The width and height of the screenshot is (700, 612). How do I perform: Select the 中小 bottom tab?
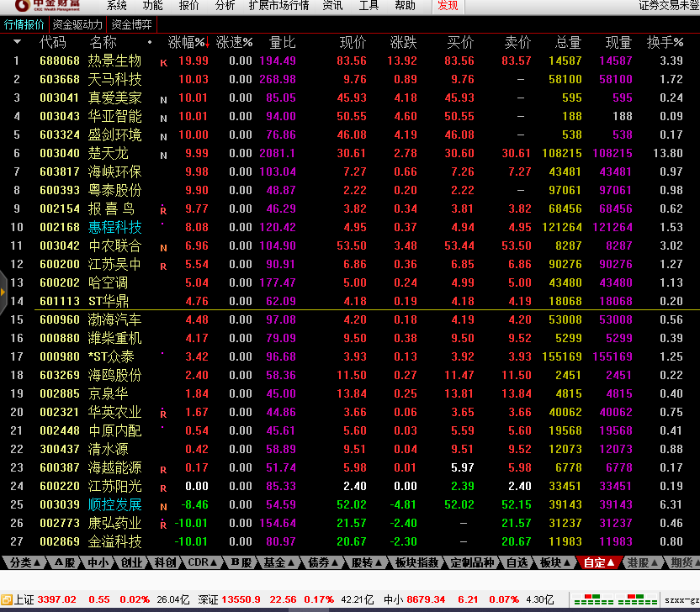point(98,562)
